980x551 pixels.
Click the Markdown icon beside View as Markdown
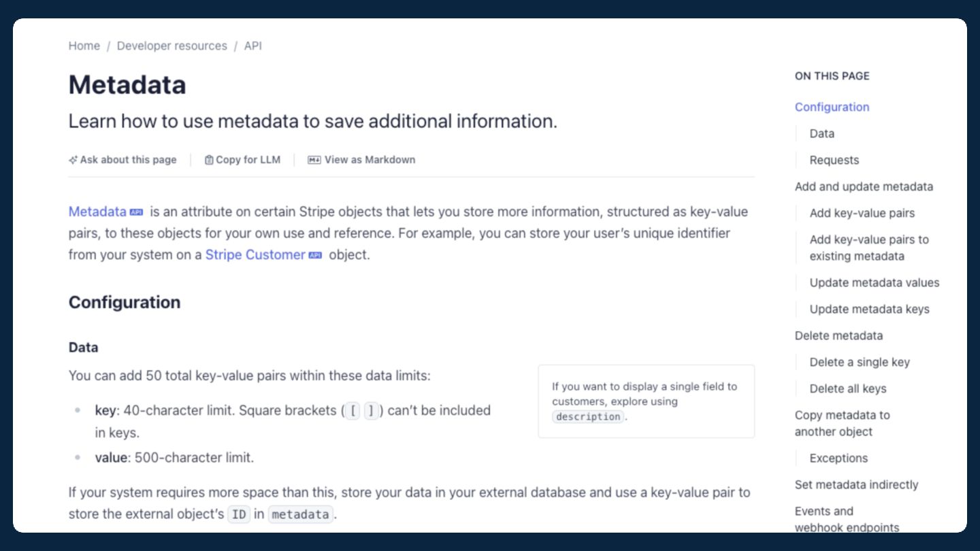[x=314, y=160]
